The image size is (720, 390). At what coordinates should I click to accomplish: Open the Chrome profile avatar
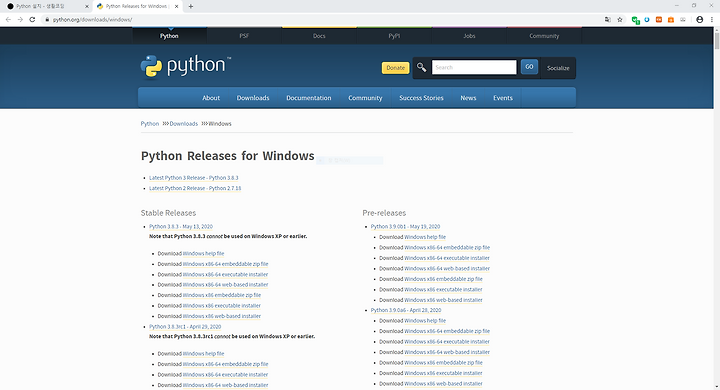point(699,19)
